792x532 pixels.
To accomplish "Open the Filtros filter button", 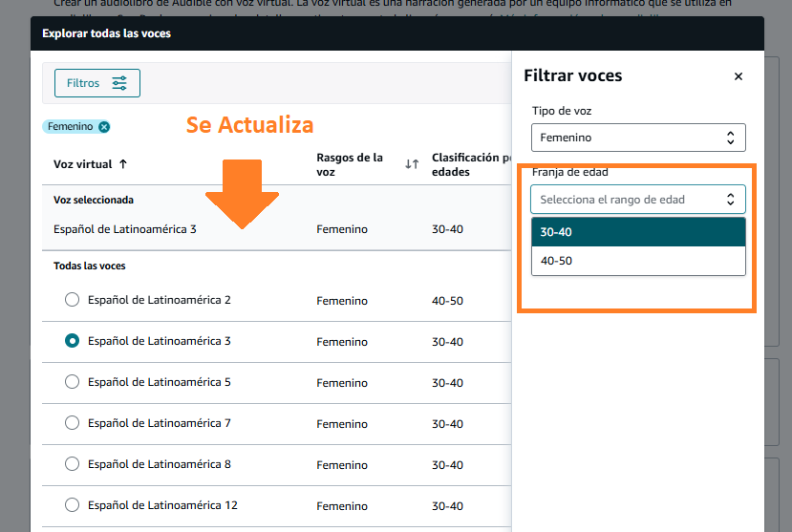I will tap(97, 83).
